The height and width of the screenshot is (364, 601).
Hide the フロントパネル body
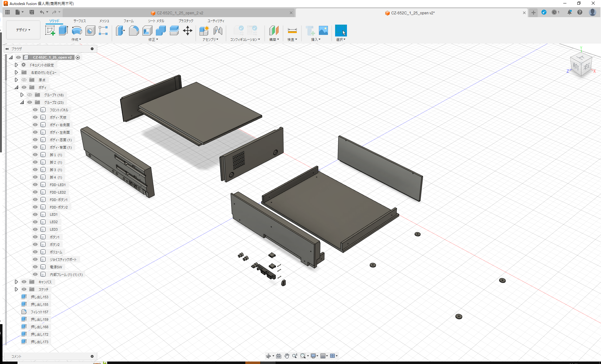35,110
